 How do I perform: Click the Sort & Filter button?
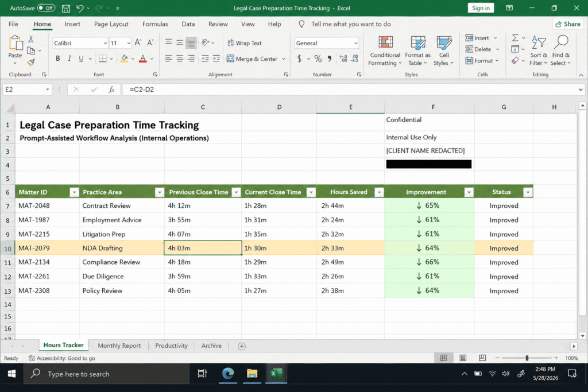click(539, 51)
